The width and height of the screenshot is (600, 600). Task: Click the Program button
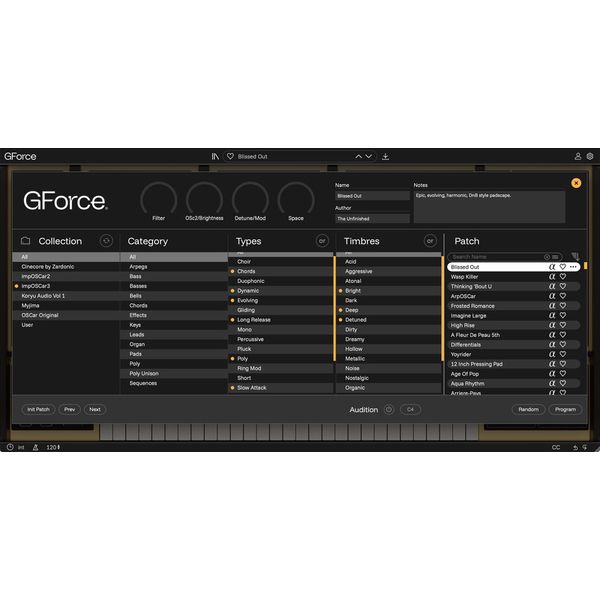pos(565,409)
